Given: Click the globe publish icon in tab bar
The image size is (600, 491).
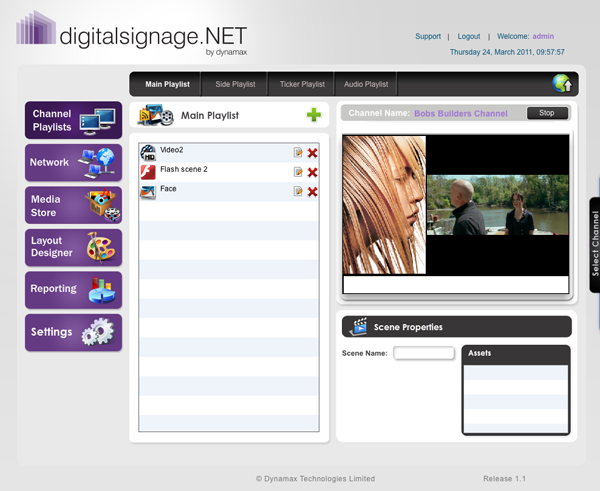Looking at the screenshot, I should pyautogui.click(x=562, y=83).
